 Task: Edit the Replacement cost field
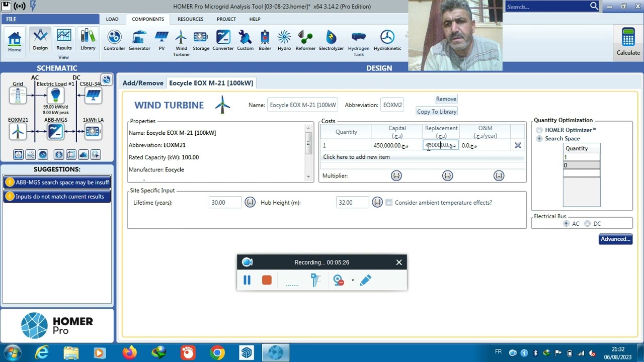click(441, 145)
